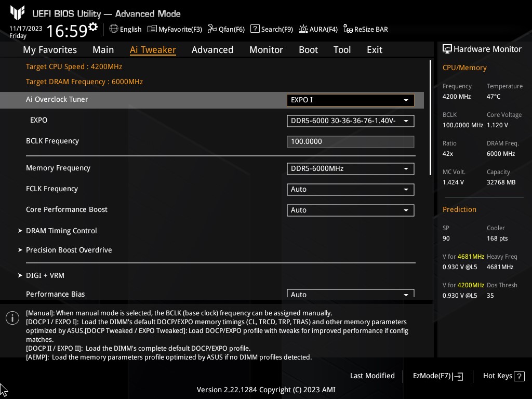Click the Ai Overclock Tuner row label

click(x=57, y=99)
